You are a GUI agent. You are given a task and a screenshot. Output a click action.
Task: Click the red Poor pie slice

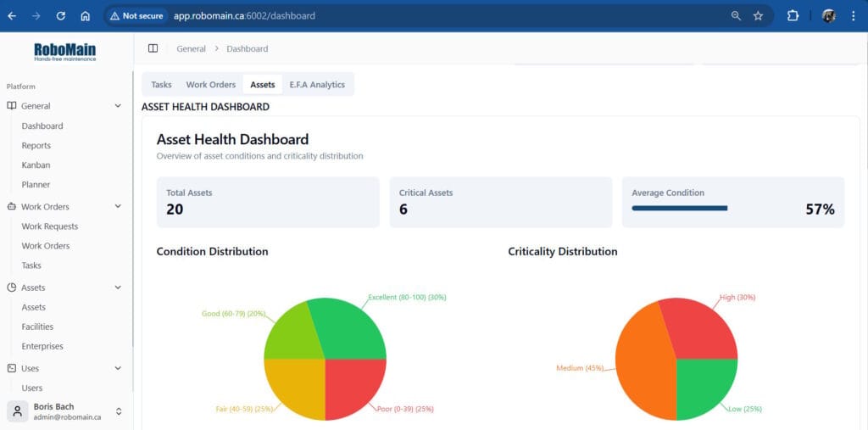coord(354,388)
